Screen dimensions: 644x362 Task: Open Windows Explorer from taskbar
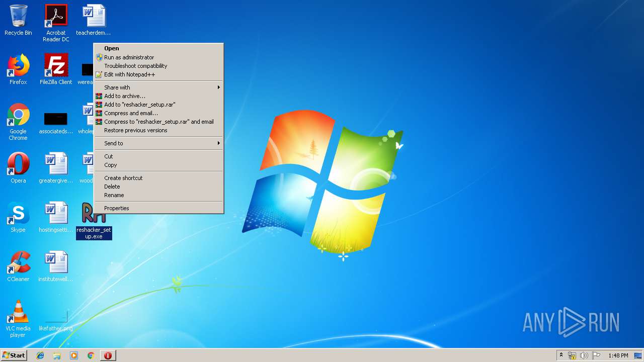(57, 355)
